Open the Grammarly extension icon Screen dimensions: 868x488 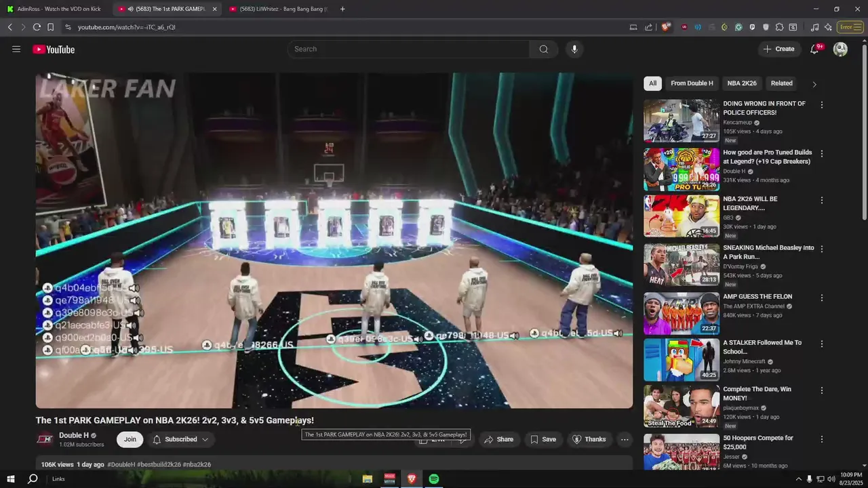pos(738,27)
